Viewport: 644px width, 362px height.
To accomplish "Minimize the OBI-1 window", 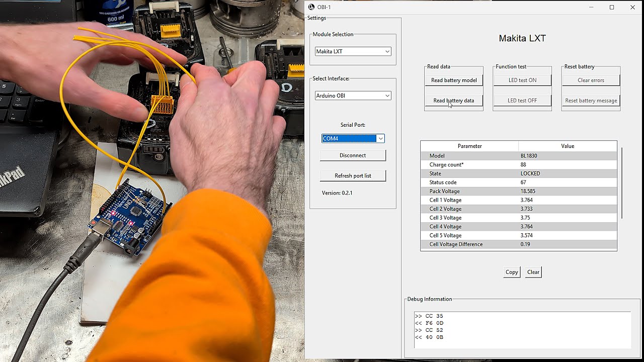I will point(591,7).
